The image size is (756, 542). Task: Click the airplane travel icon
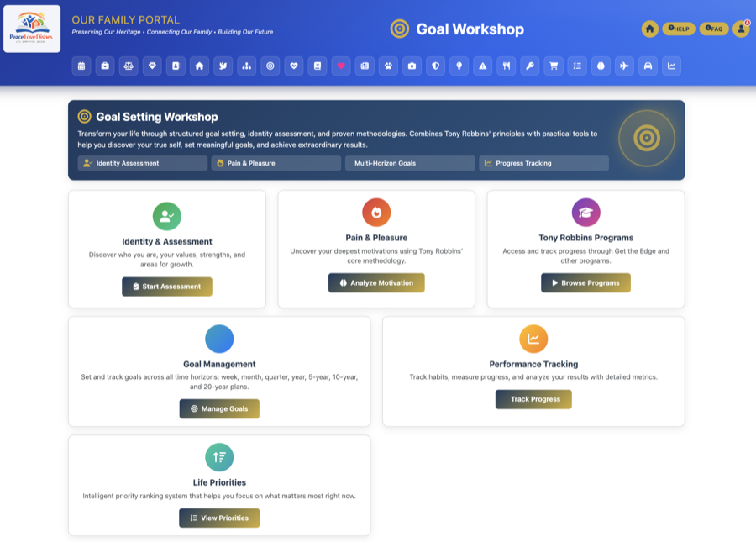(x=622, y=66)
